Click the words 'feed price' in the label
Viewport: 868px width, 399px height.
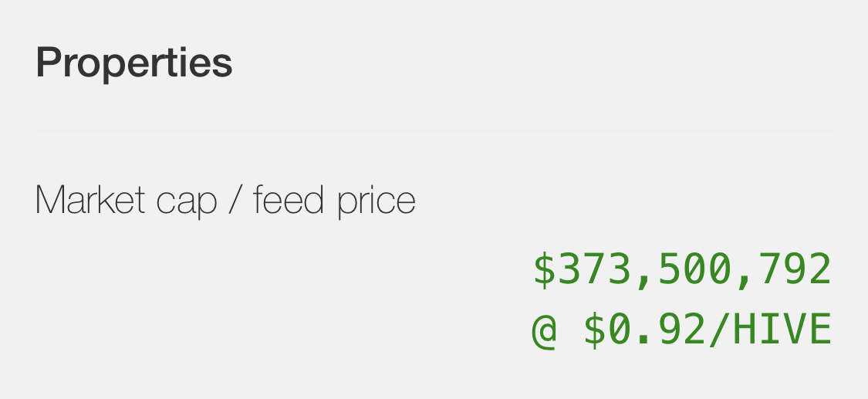(x=334, y=201)
